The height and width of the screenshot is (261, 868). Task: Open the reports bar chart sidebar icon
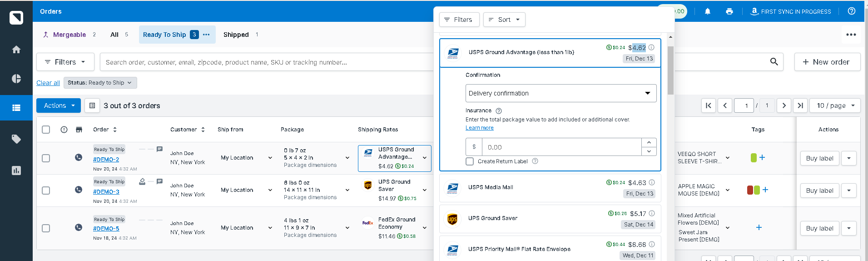tap(16, 171)
